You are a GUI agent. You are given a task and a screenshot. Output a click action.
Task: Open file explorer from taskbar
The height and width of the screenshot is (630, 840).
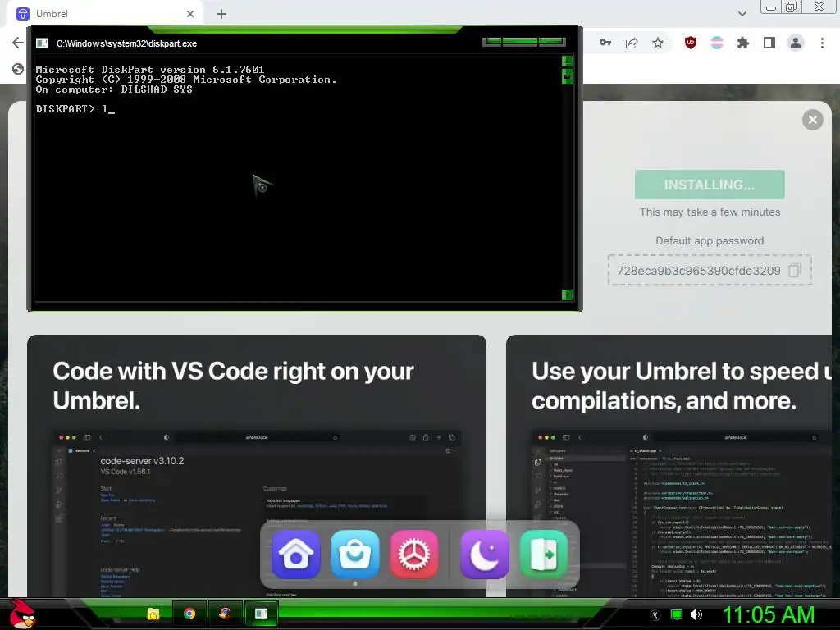click(153, 614)
